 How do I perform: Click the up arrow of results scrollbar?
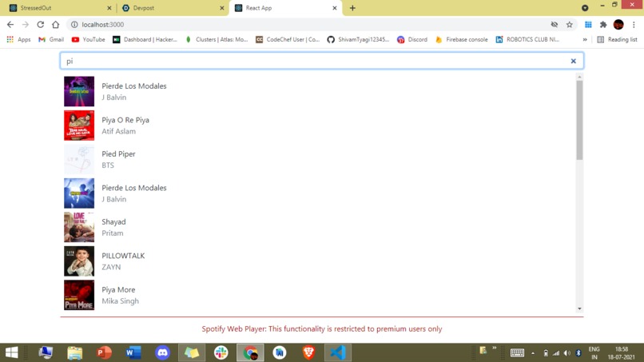click(x=579, y=77)
